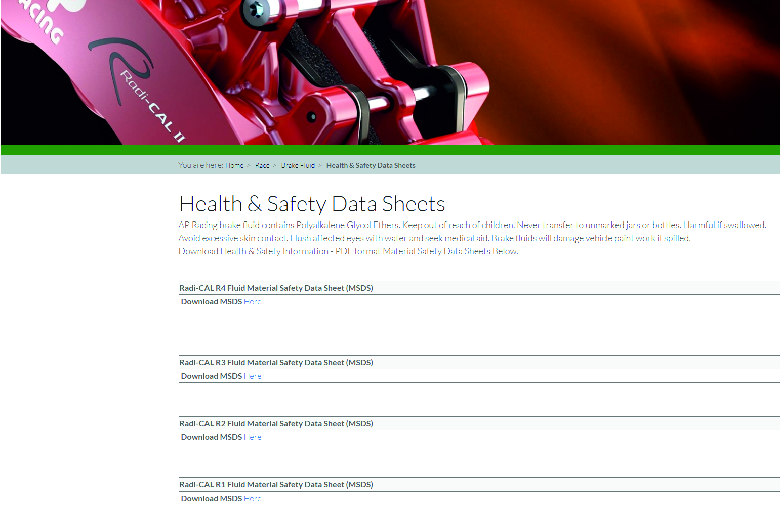The image size is (780, 532).
Task: Open the Home breadcrumb link
Action: point(234,165)
